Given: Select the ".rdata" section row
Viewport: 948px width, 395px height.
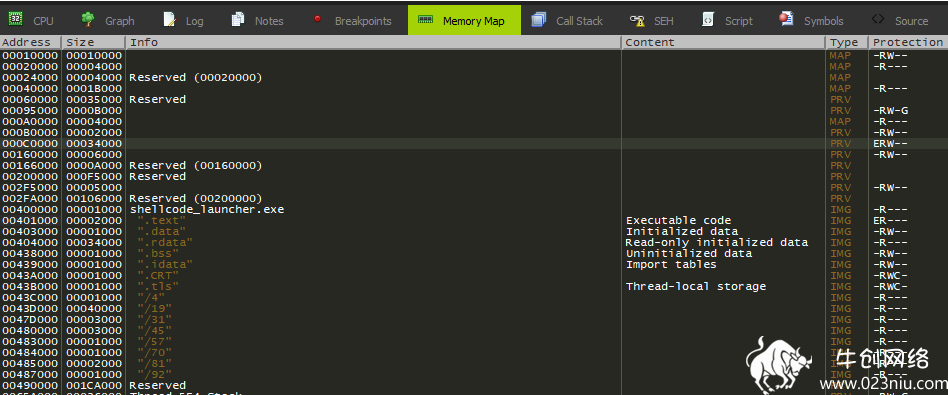Looking at the screenshot, I should 474,242.
